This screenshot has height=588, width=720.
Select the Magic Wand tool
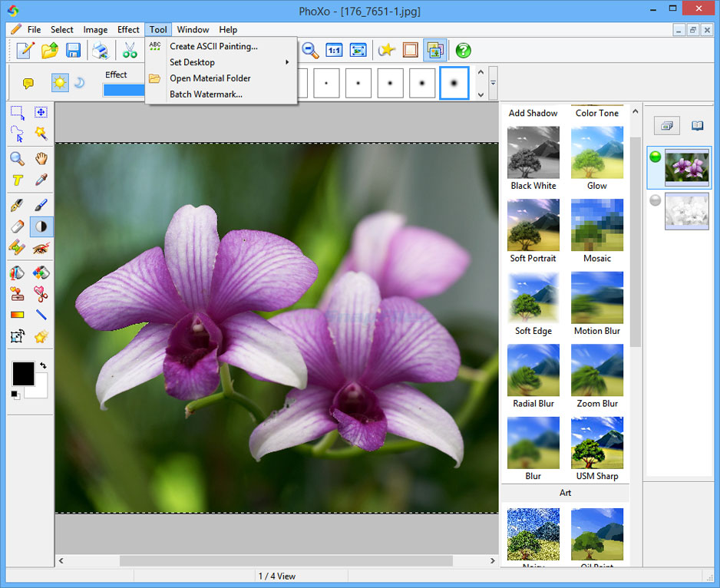(x=41, y=134)
